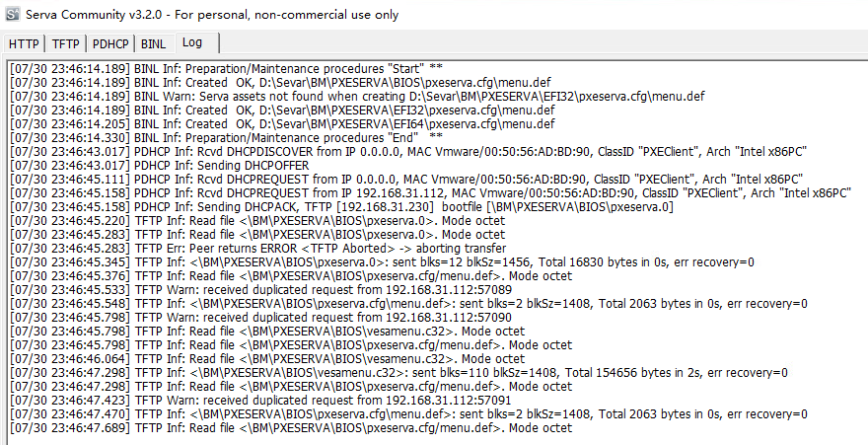The height and width of the screenshot is (445, 868).
Task: Go to the BINL tab
Action: click(153, 44)
